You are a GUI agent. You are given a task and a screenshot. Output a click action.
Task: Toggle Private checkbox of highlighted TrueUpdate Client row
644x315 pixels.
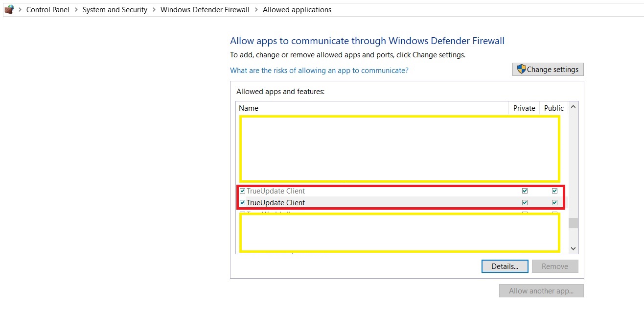pyautogui.click(x=525, y=203)
